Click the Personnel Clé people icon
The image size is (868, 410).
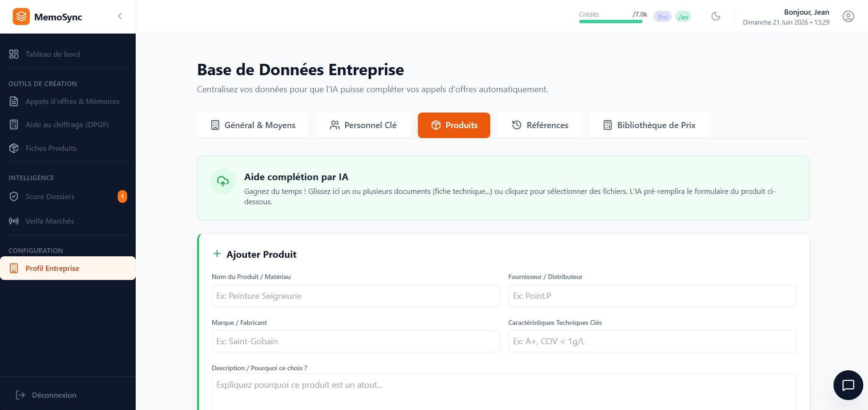(335, 125)
